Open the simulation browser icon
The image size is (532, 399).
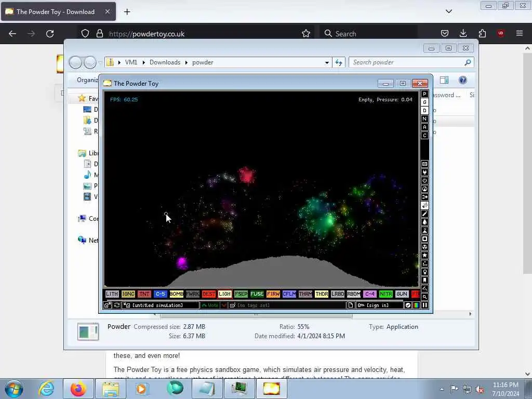107,305
